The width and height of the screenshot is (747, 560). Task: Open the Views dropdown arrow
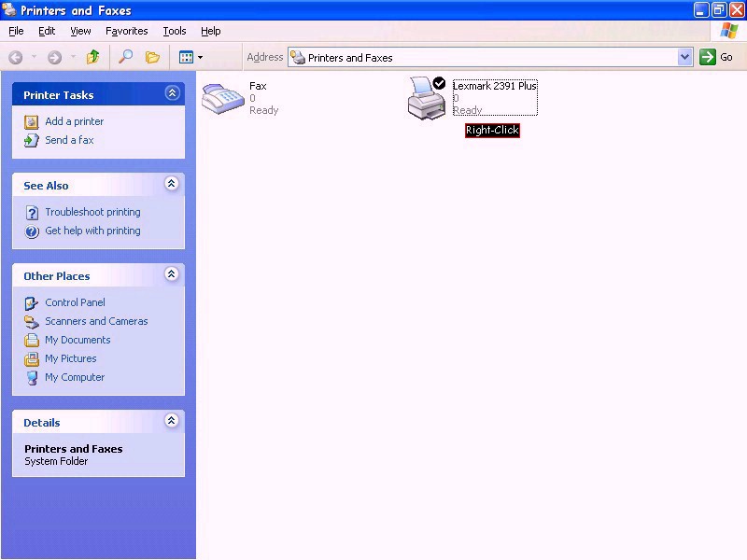pos(201,58)
